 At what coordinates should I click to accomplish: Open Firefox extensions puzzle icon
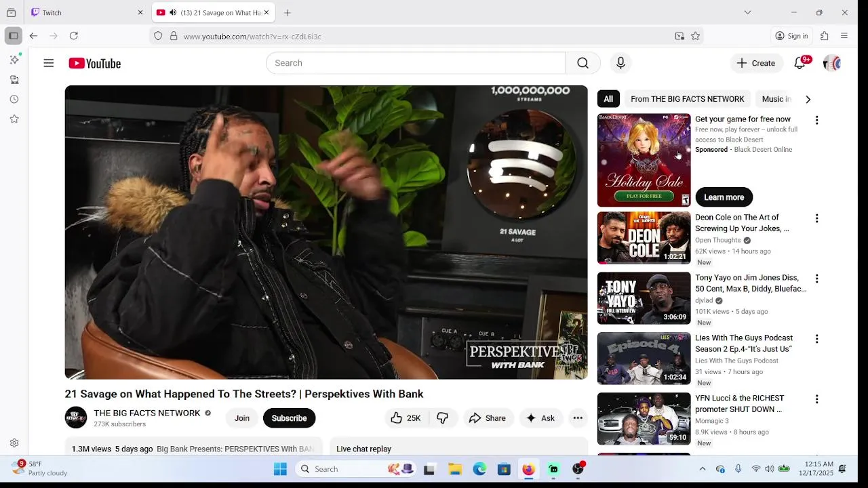(825, 36)
